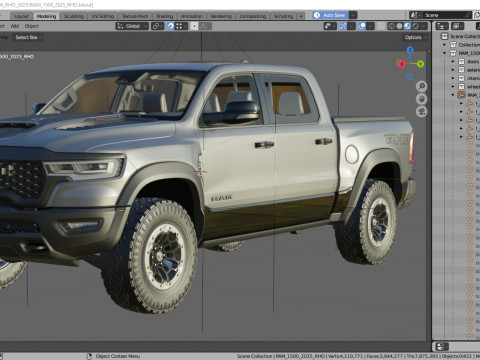480x360 pixels.
Task: Select the active Modeling workspace tab
Action: 46,16
